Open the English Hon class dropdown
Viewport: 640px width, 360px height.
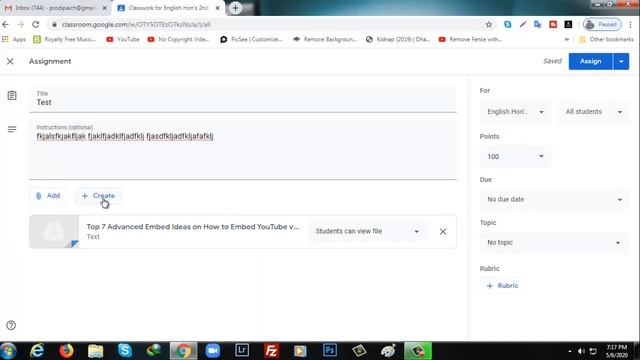pos(515,112)
